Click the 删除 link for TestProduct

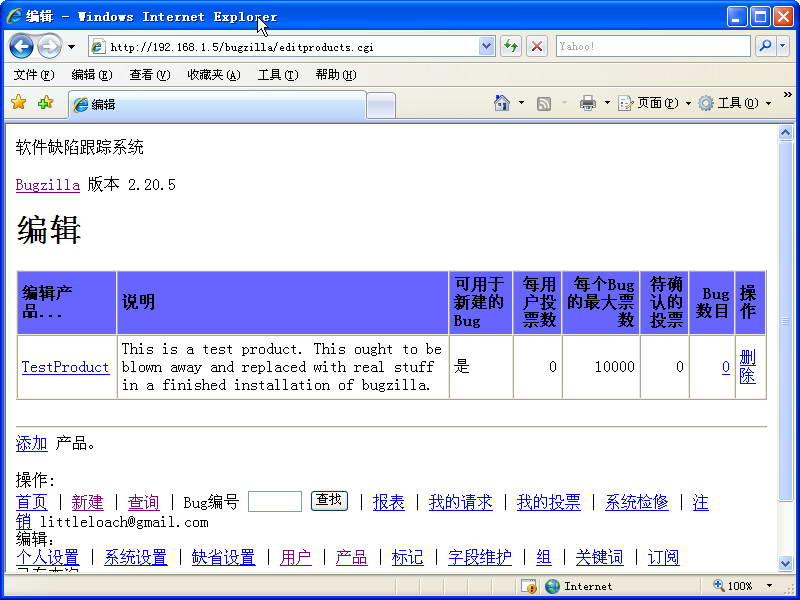tap(747, 367)
